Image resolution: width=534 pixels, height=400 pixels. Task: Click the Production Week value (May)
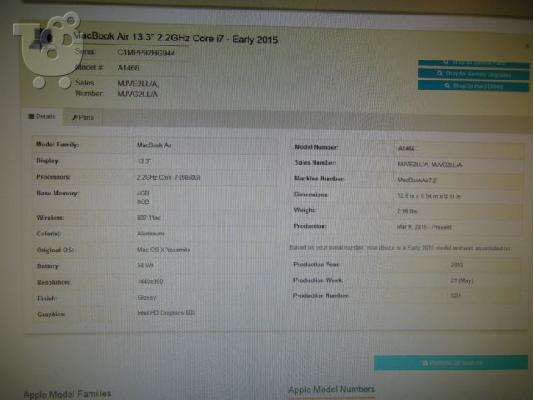(x=461, y=281)
